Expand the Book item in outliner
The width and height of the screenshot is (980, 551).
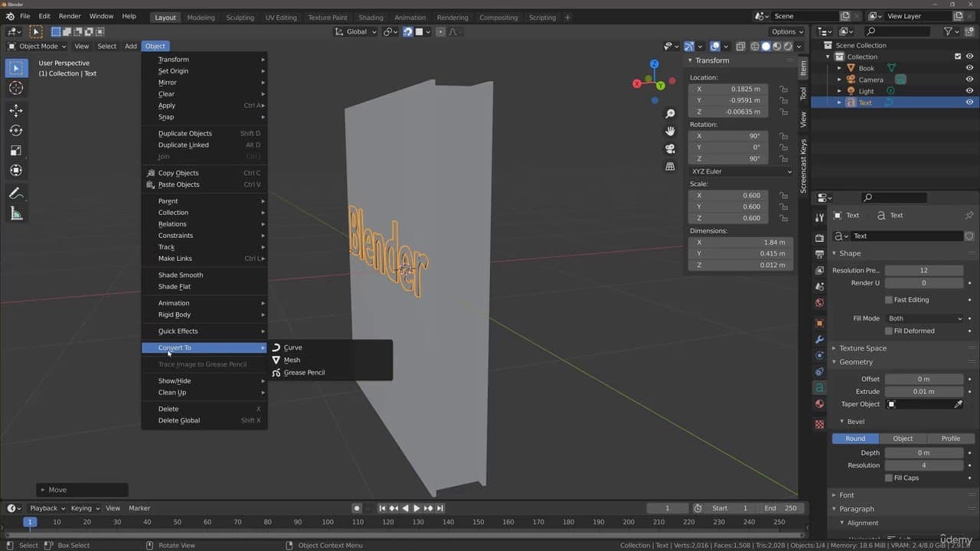(x=839, y=68)
